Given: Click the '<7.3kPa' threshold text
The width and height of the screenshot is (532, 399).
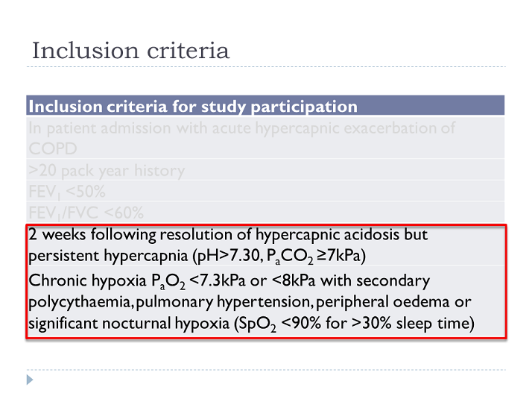Looking at the screenshot, I should pyautogui.click(x=217, y=280).
